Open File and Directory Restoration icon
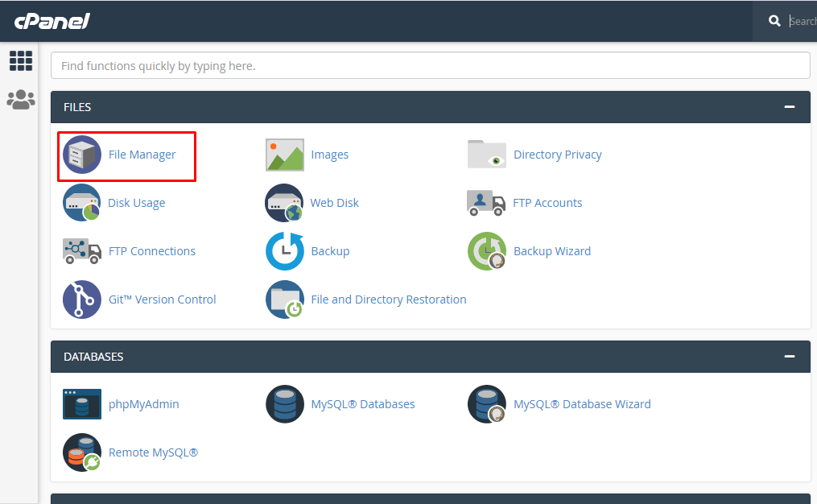This screenshot has width=817, height=504. click(284, 300)
